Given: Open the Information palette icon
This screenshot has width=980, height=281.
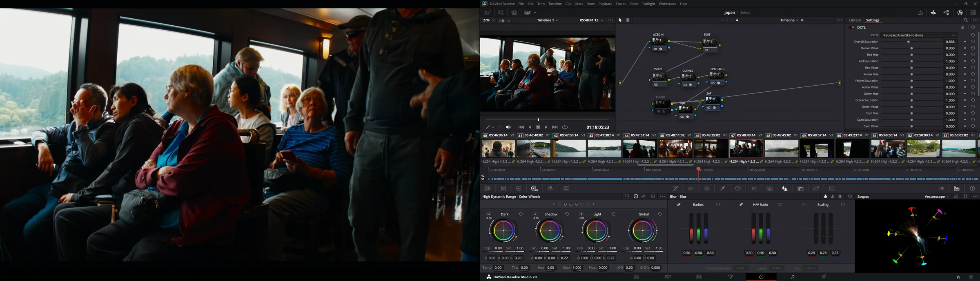Looking at the screenshot, I should 972,188.
